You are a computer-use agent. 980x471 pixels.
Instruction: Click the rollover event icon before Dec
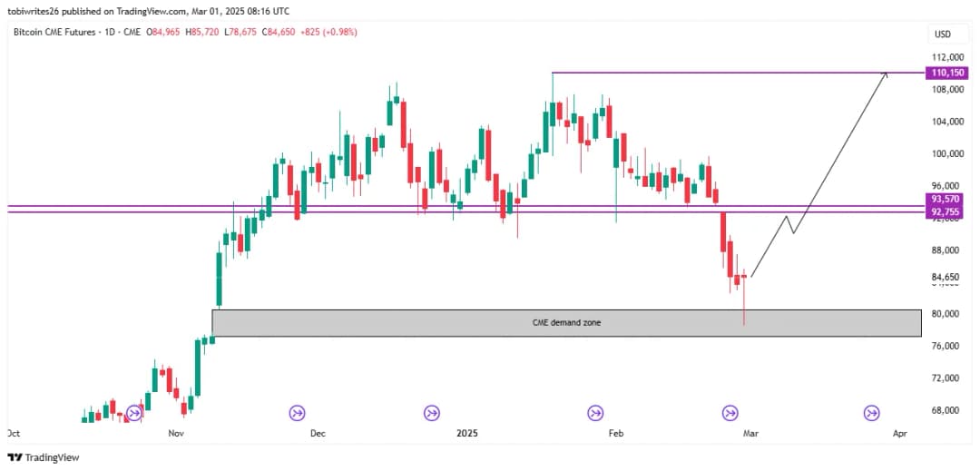click(x=297, y=413)
